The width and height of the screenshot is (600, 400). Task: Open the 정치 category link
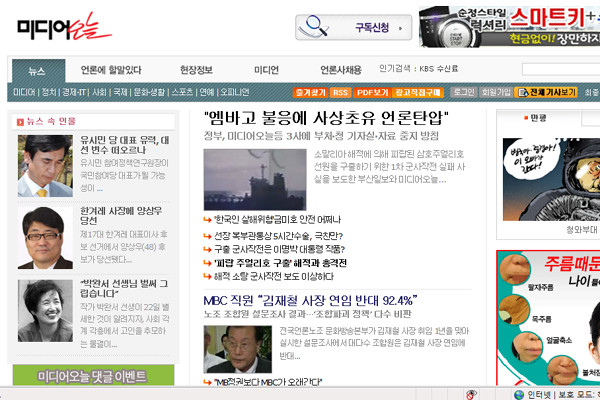click(x=48, y=92)
